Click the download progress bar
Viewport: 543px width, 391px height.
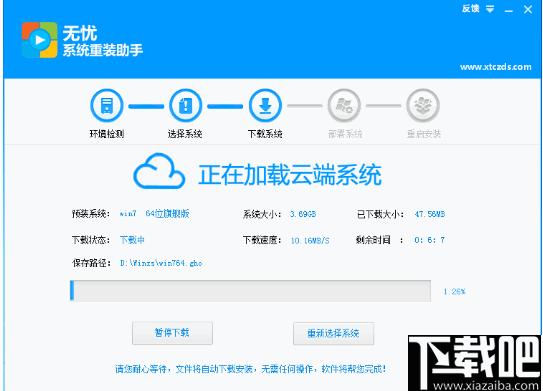click(250, 291)
